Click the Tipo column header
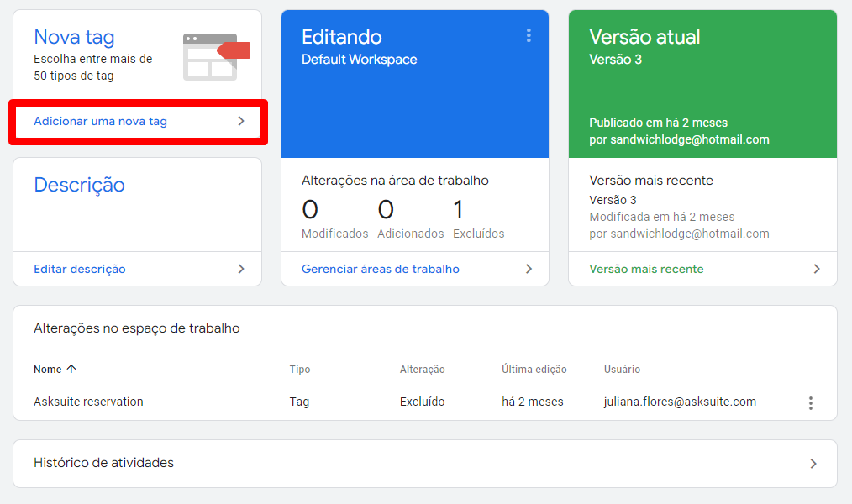 [300, 370]
